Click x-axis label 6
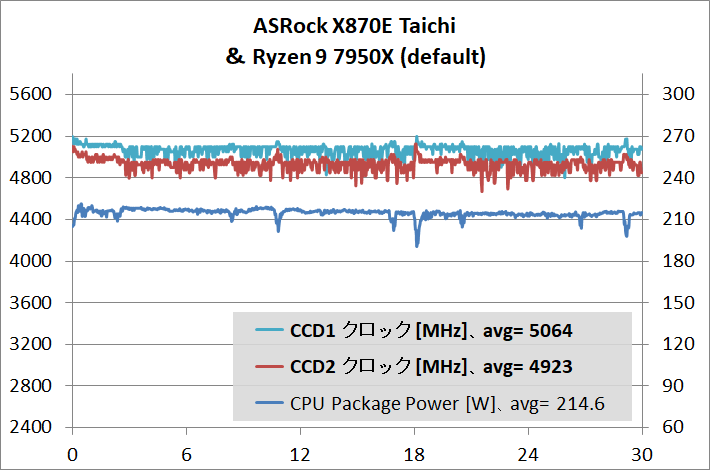The height and width of the screenshot is (470, 710). tap(187, 455)
